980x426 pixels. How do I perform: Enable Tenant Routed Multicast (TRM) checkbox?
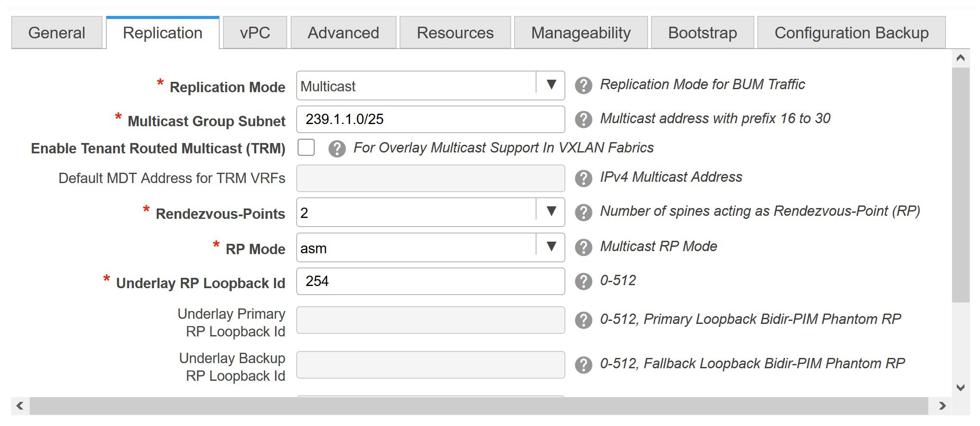(x=306, y=148)
